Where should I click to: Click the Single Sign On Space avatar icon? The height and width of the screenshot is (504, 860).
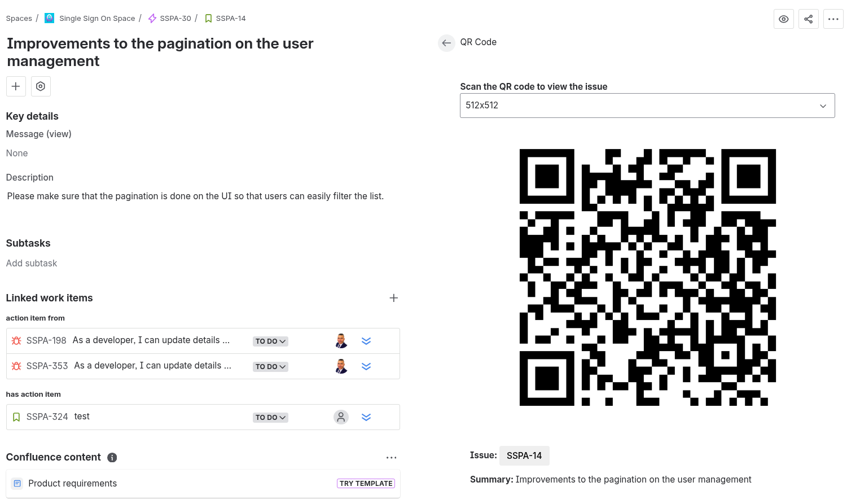[x=50, y=18]
